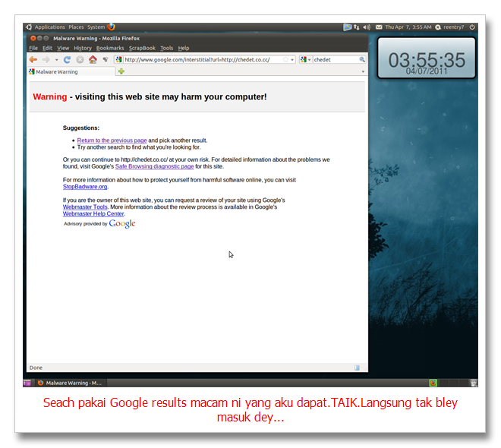Open the reentry7 user menu
The width and height of the screenshot is (501, 448).
click(449, 27)
